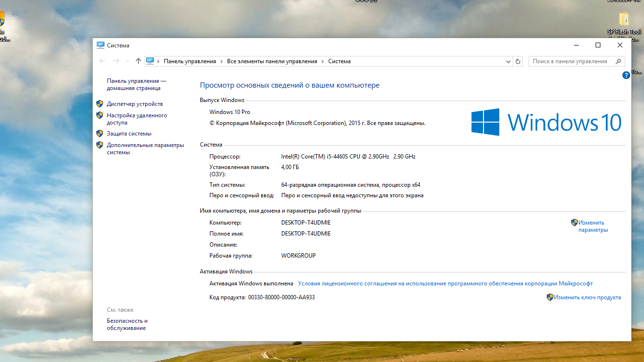
Task: Click computer name 'DESKTOP-T4UDMIE' beside 'Компьютер:'
Action: pyautogui.click(x=306, y=223)
